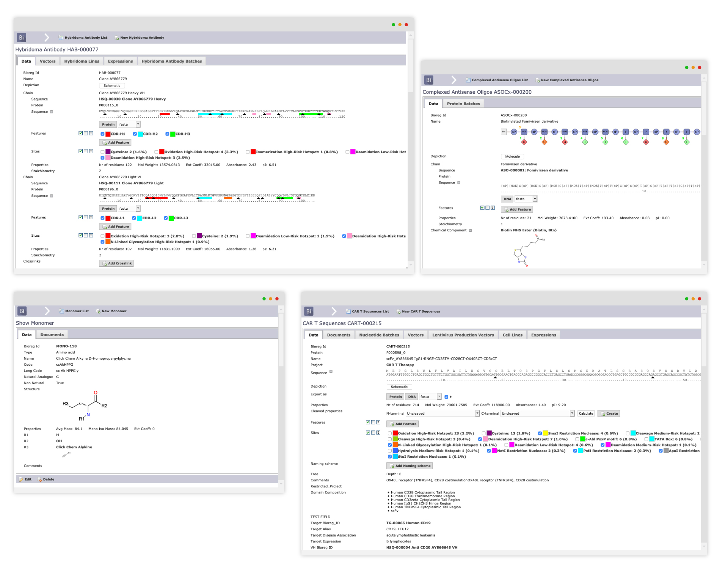Select the Edit pencil icon for MONO-118
The image size is (728, 569).
pos(21,479)
